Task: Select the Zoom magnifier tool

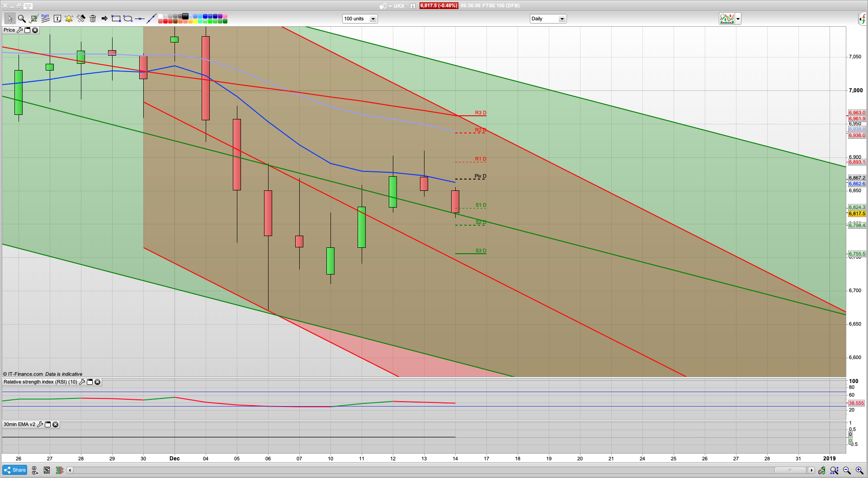Action: pos(21,19)
